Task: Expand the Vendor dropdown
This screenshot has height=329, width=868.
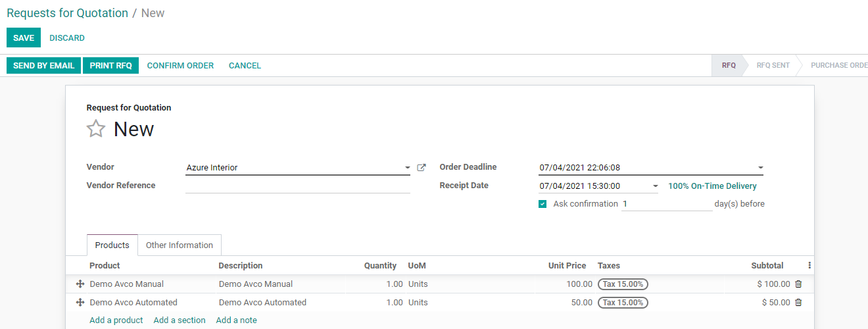Action: [407, 168]
